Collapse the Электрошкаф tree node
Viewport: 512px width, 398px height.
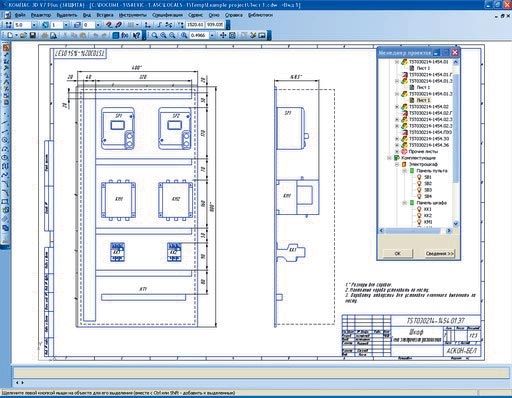(397, 164)
